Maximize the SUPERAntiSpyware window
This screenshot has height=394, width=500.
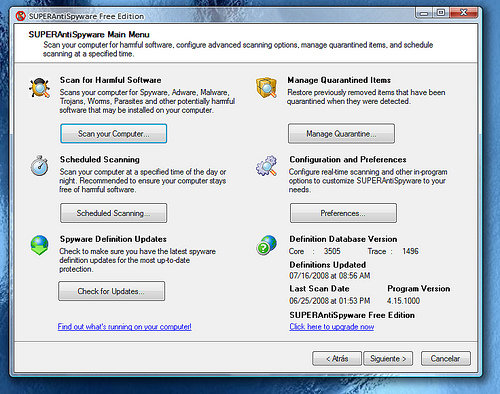[441, 13]
